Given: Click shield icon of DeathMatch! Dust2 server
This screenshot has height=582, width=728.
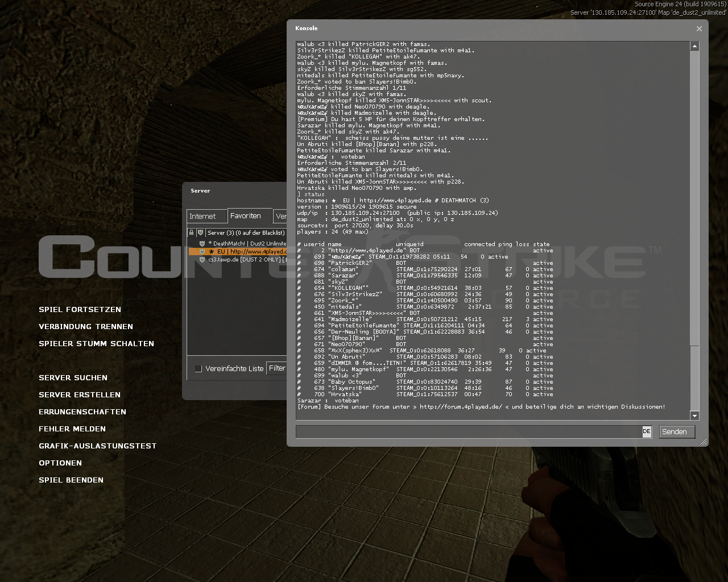Looking at the screenshot, I should coord(202,243).
